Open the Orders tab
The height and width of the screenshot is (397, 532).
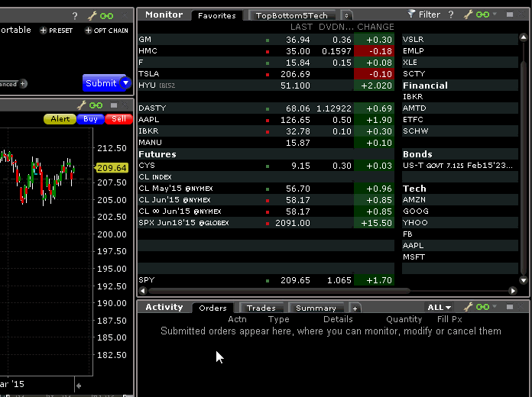click(x=212, y=308)
